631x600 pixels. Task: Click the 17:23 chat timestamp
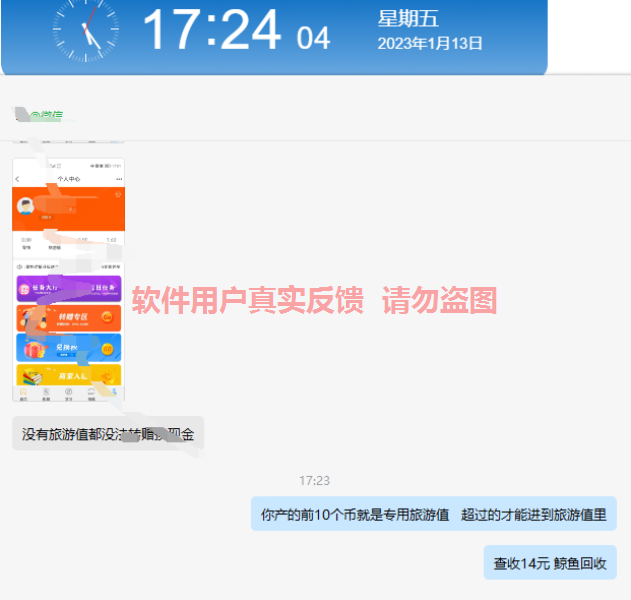tap(314, 481)
